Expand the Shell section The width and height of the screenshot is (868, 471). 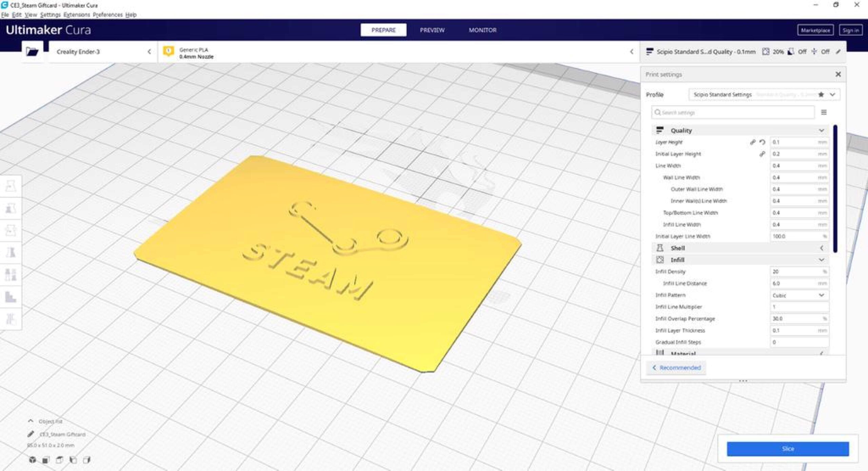coord(741,248)
